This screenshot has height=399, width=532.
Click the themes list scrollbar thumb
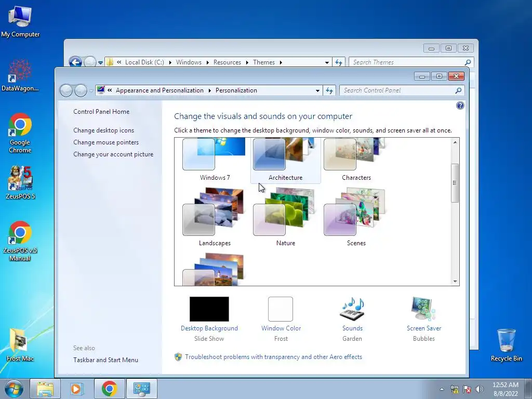click(455, 183)
